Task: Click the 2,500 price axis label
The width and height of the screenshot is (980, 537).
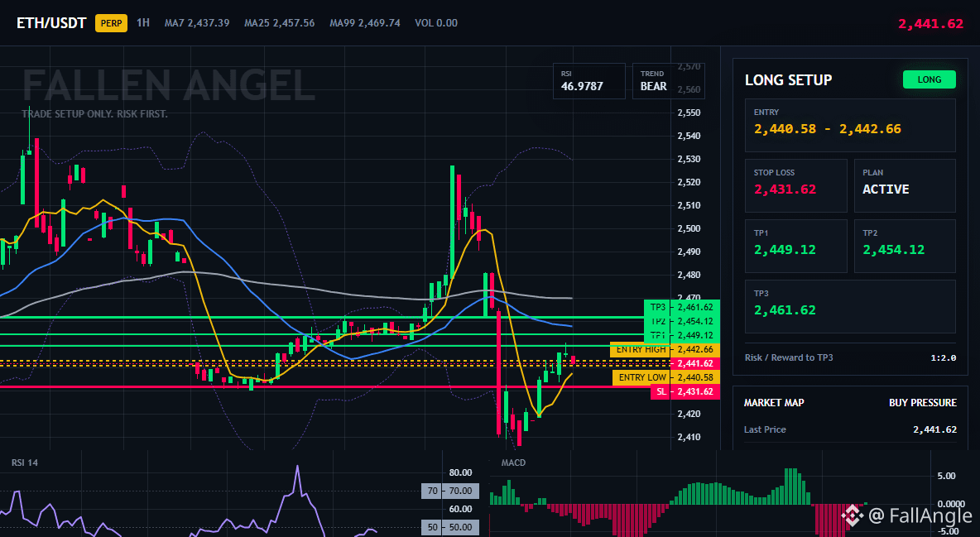Action: point(689,229)
